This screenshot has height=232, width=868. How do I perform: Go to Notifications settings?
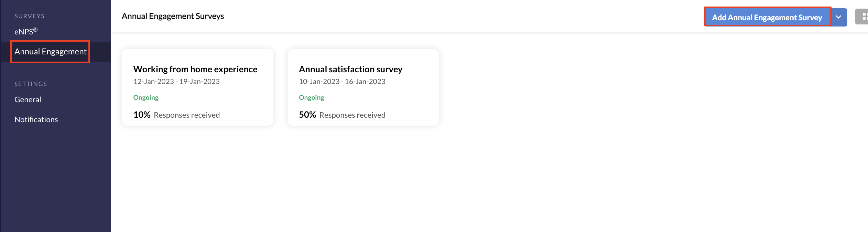(x=36, y=119)
